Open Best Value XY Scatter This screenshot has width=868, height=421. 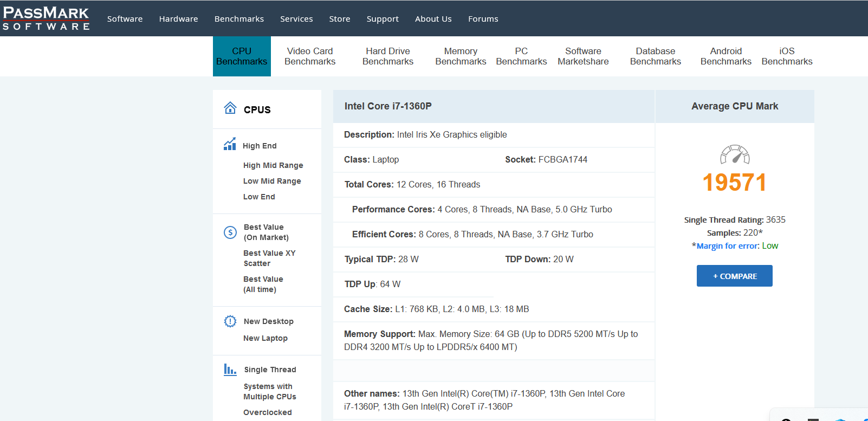[269, 258]
